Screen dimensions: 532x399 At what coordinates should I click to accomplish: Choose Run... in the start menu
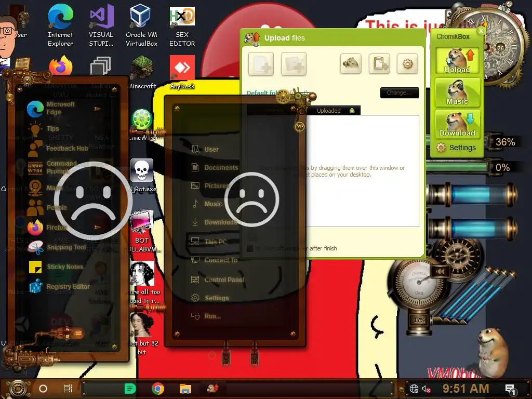click(206, 316)
